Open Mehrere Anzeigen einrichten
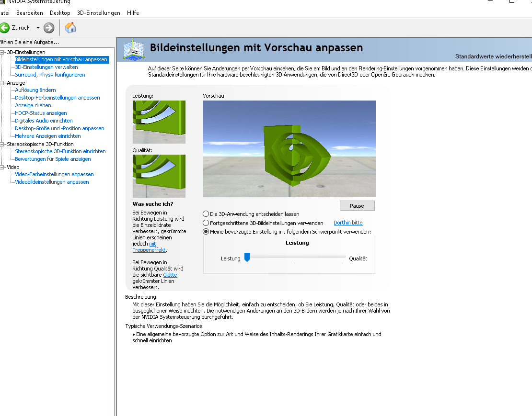The height and width of the screenshot is (416, 532). click(x=48, y=136)
